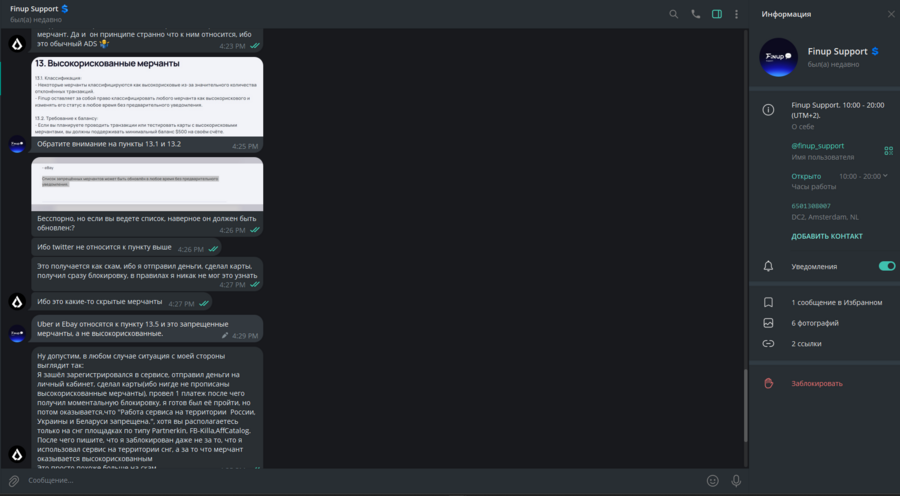Image resolution: width=900 pixels, height=496 pixels.
Task: Open the eBay banned merchants screenshot
Action: [x=147, y=184]
